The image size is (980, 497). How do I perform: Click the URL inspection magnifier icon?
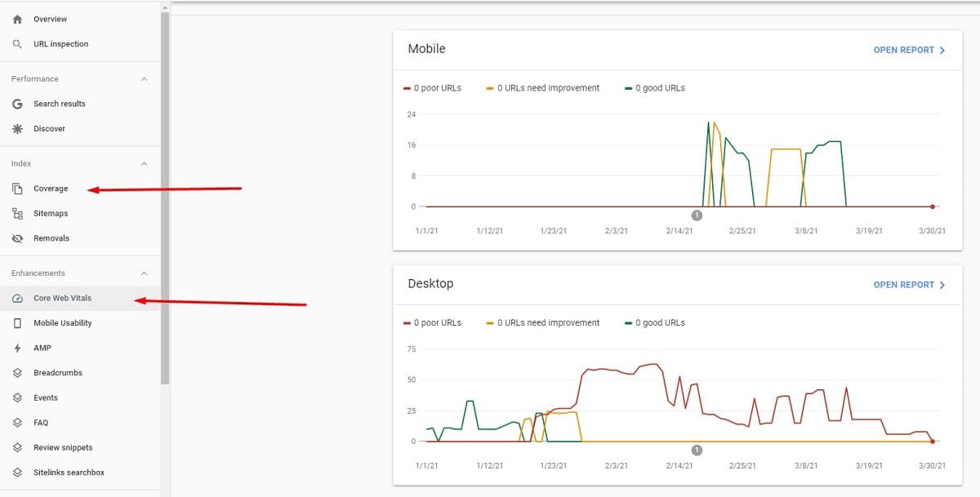click(17, 44)
